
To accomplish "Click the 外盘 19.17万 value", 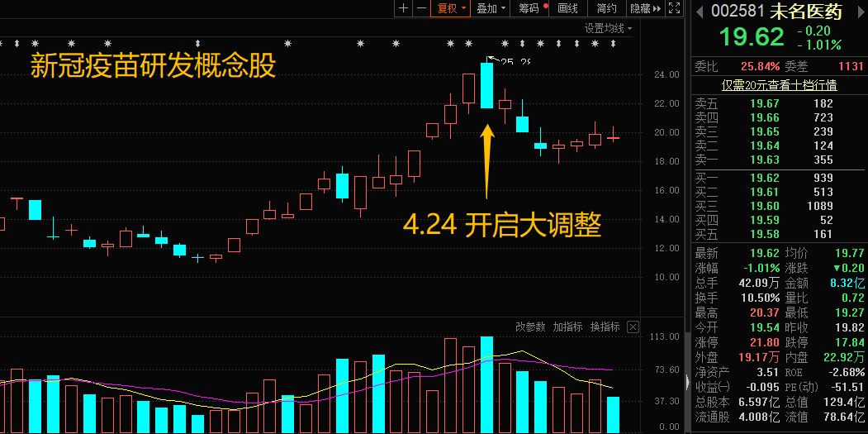I will tap(760, 356).
